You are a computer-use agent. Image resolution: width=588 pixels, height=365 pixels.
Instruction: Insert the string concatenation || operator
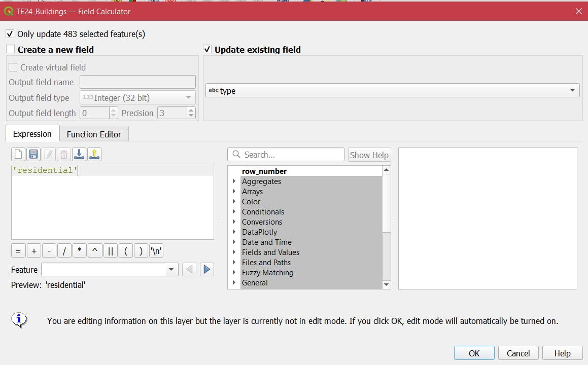click(110, 251)
